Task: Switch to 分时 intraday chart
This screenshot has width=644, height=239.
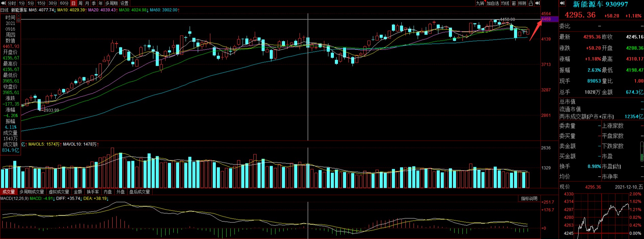Action: 12,3
